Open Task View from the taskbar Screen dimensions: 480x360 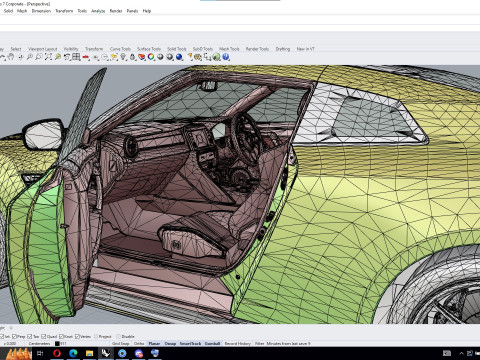click(x=40, y=353)
